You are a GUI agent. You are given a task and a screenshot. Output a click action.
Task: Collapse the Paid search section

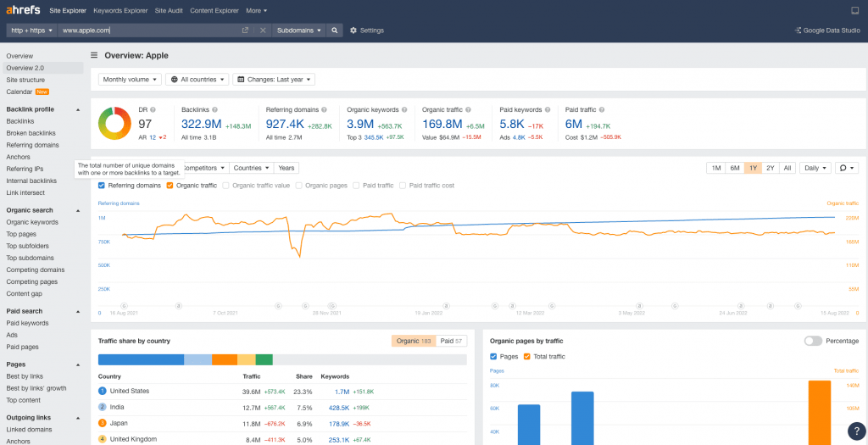[77, 311]
